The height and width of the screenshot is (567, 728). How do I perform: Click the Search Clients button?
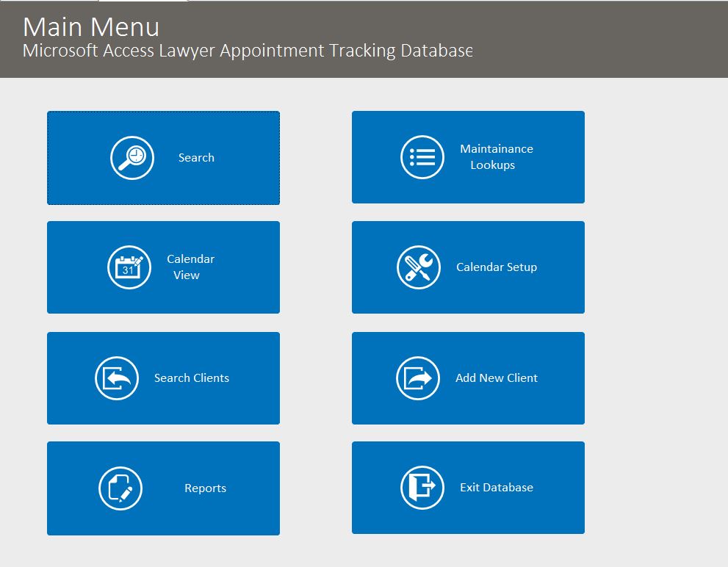pyautogui.click(x=163, y=378)
